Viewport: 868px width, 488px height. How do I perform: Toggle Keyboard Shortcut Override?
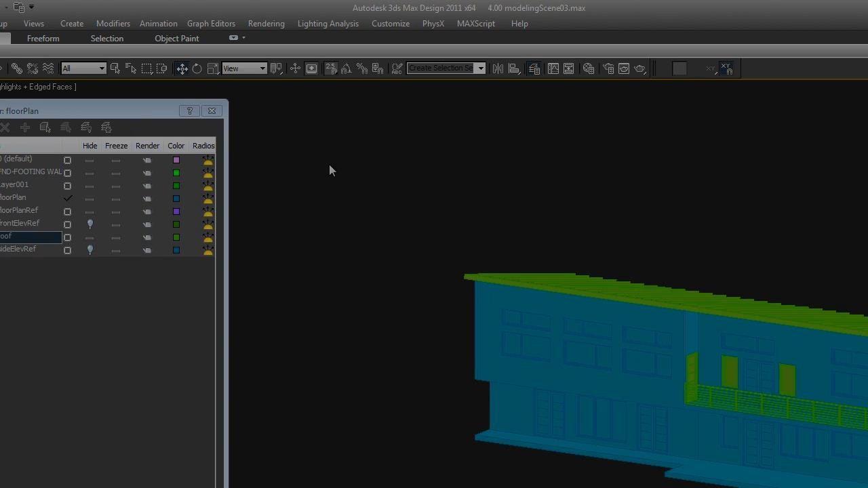(x=311, y=68)
